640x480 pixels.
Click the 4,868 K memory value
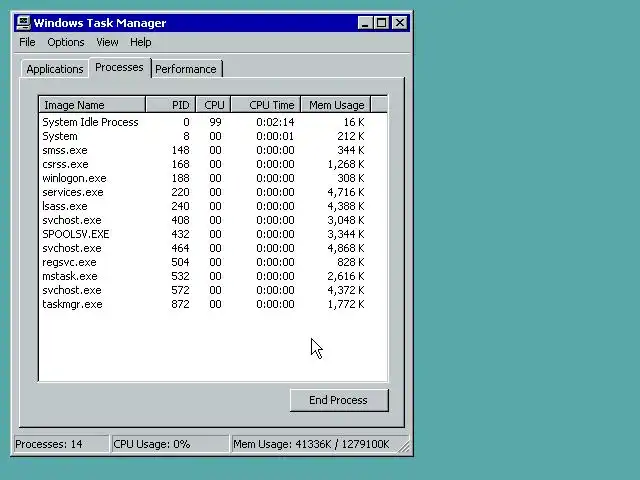(346, 248)
